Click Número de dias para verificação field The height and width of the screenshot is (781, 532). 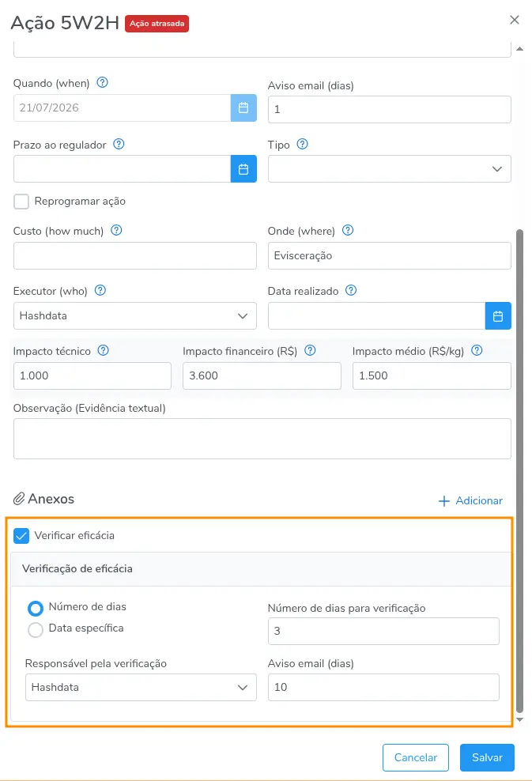click(383, 631)
